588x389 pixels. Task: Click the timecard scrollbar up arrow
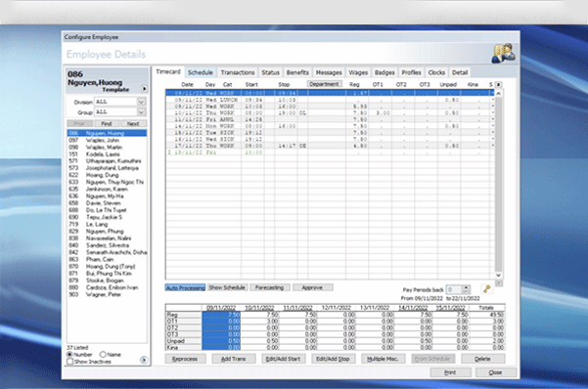[499, 93]
